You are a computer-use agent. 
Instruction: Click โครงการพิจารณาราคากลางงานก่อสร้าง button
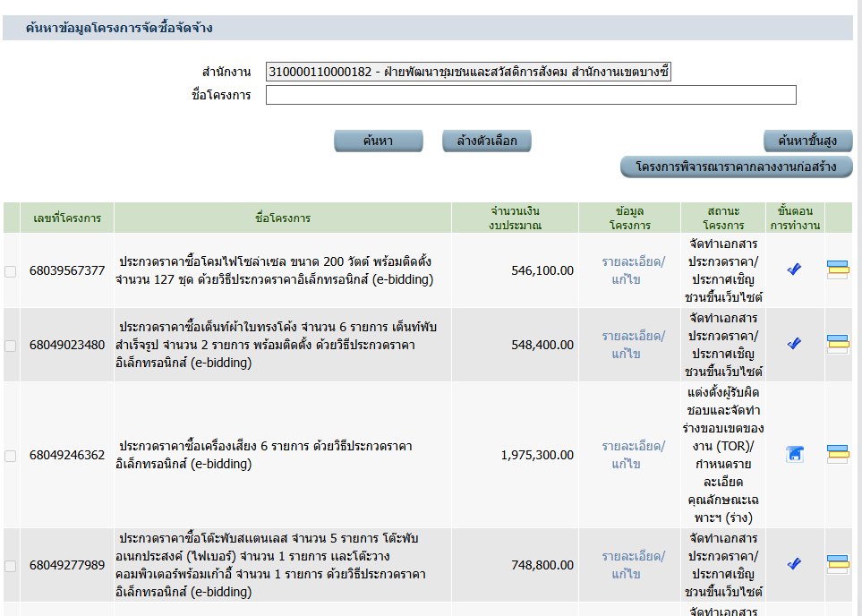pyautogui.click(x=736, y=167)
